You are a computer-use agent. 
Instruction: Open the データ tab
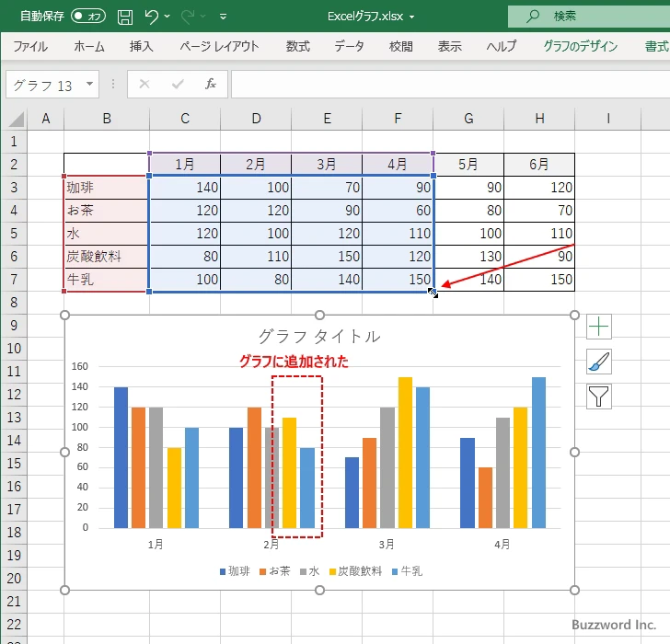coord(349,46)
